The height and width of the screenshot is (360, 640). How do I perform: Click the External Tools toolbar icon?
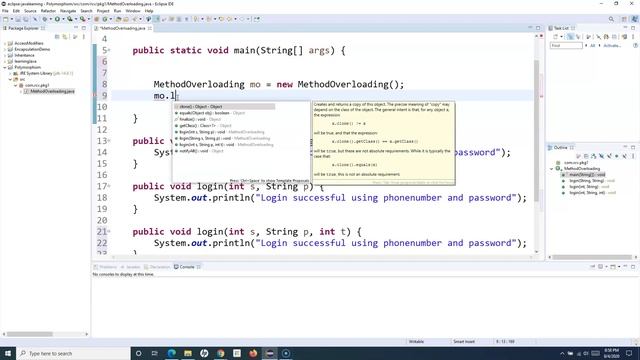pos(82,19)
